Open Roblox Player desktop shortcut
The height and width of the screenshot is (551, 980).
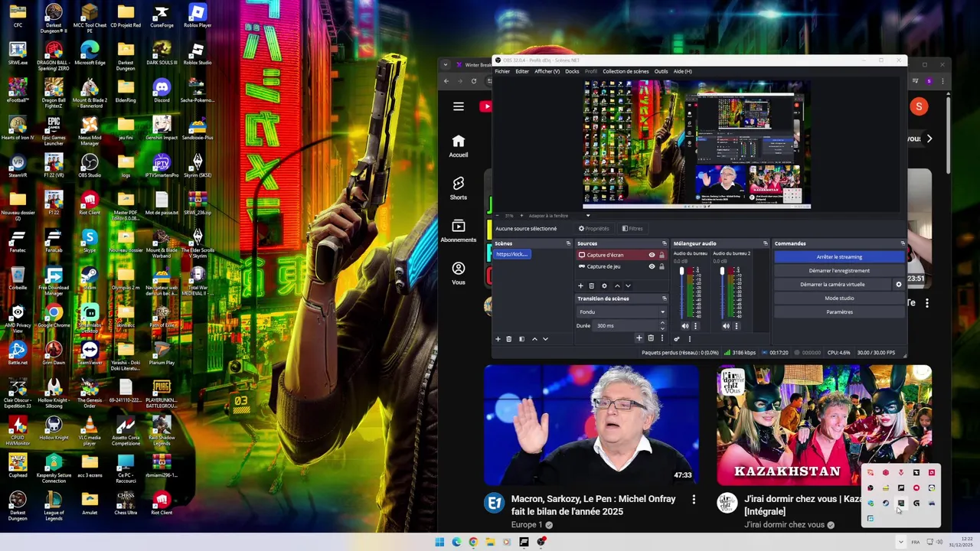coord(198,16)
